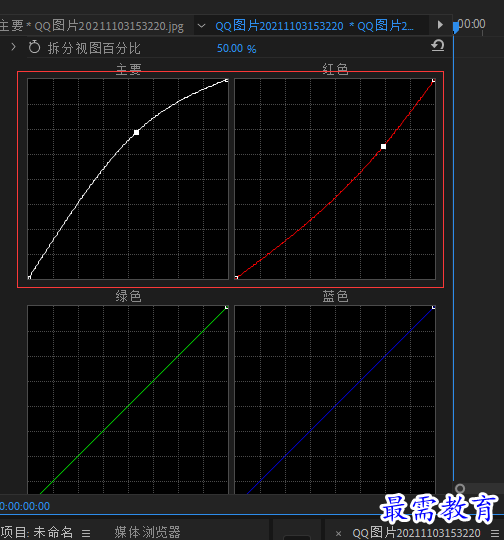This screenshot has width=504, height=540.
Task: Click the bottom-left endpoint of the 红色 curve
Action: pos(236,277)
